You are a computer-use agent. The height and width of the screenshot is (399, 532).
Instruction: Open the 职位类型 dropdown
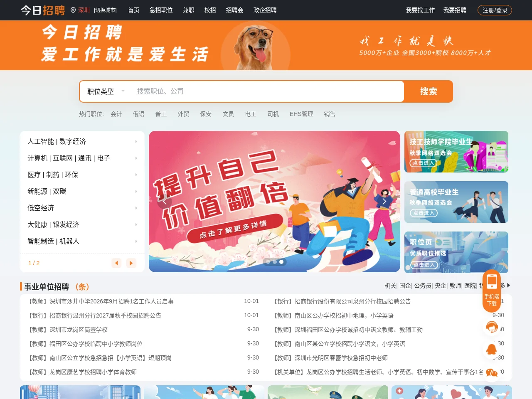[106, 91]
